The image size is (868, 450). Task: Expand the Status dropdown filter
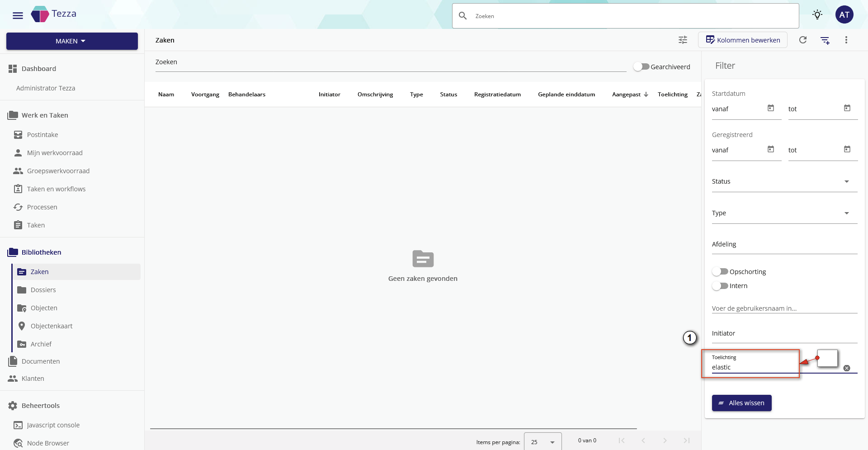[784, 181]
